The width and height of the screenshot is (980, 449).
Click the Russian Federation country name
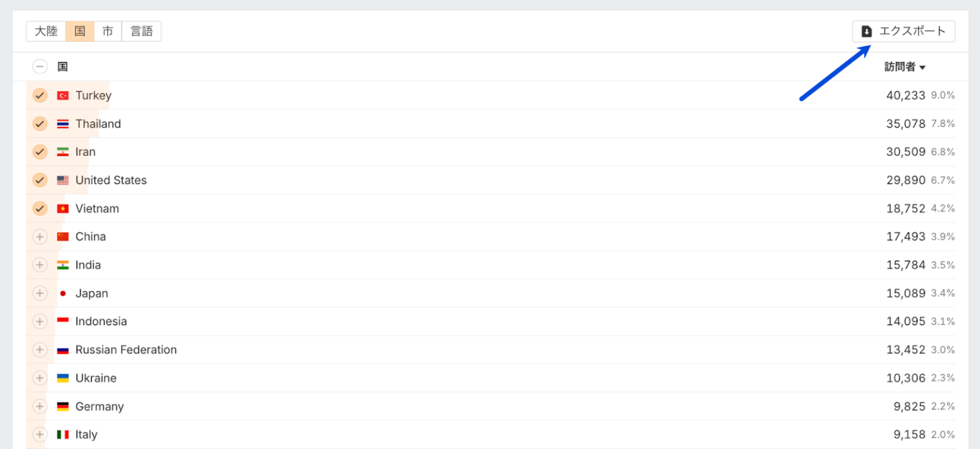126,350
